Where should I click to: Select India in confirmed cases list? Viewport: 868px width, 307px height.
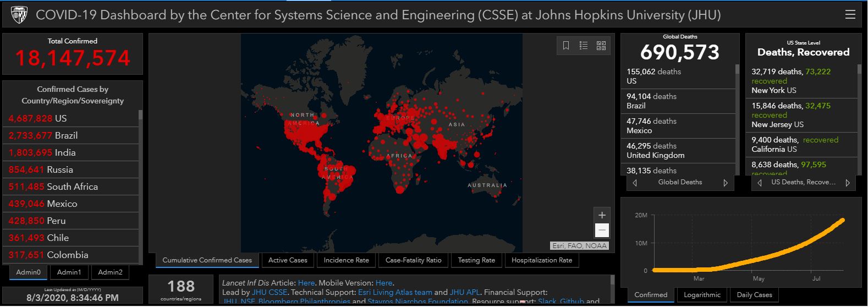70,152
